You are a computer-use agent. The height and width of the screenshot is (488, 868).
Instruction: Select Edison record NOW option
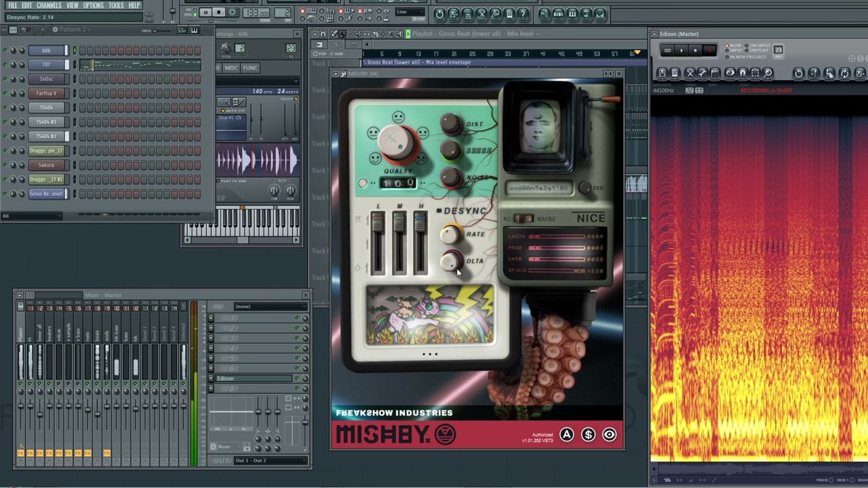[734, 45]
